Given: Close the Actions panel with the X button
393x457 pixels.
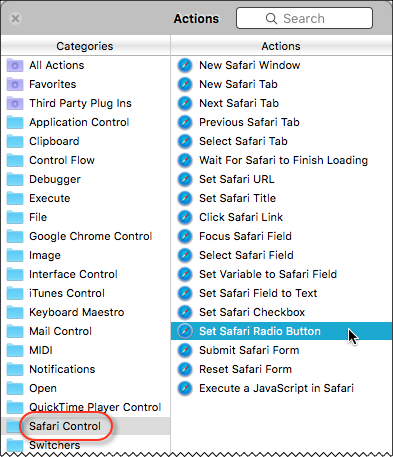Looking at the screenshot, I should (x=15, y=18).
